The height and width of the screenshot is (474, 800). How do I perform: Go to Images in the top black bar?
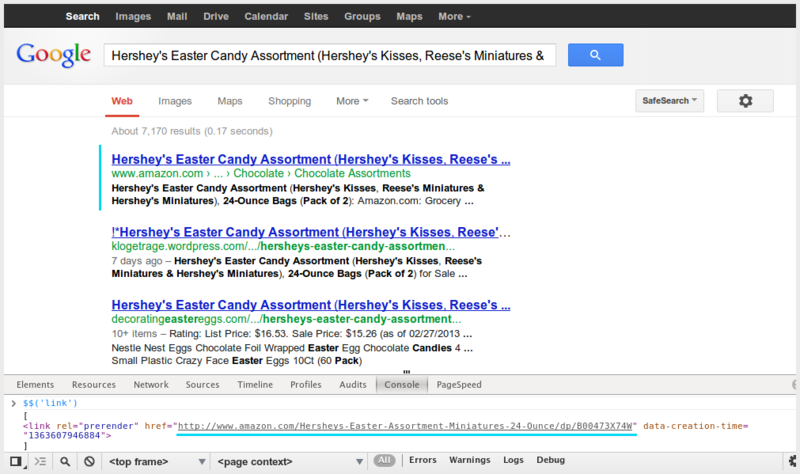tap(133, 16)
